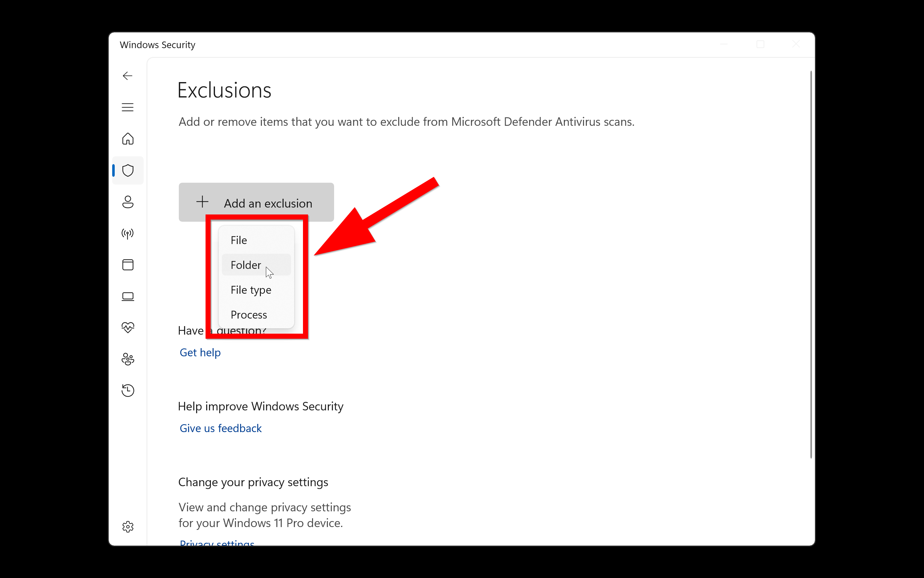
Task: Select File from exclusion menu
Action: click(239, 240)
